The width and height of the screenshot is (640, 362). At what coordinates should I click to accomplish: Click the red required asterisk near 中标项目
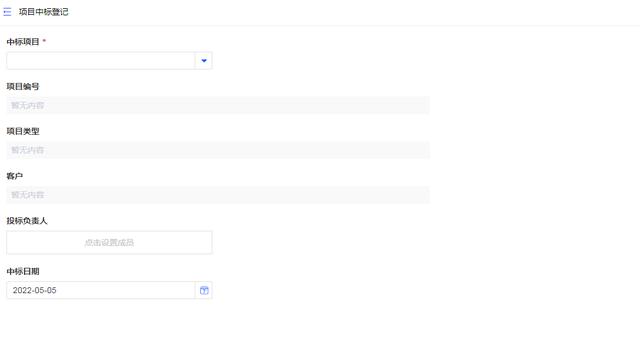[44, 41]
